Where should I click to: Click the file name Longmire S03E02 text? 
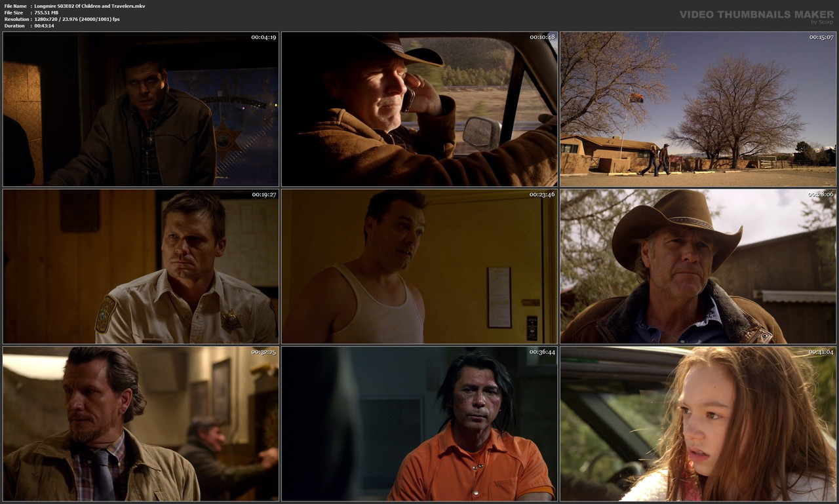[90, 6]
